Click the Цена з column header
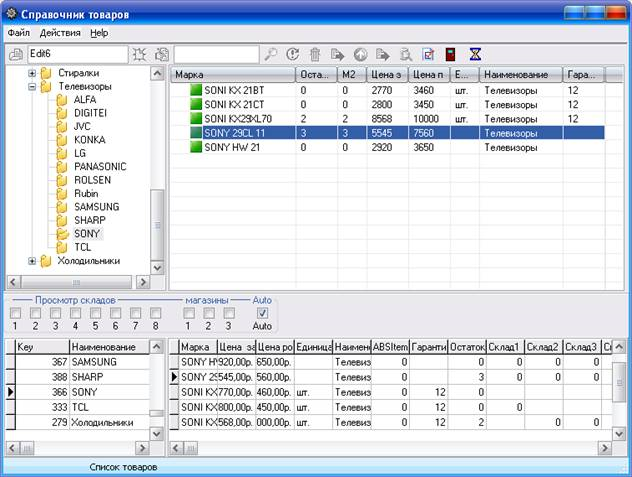632x477 pixels. tap(387, 75)
